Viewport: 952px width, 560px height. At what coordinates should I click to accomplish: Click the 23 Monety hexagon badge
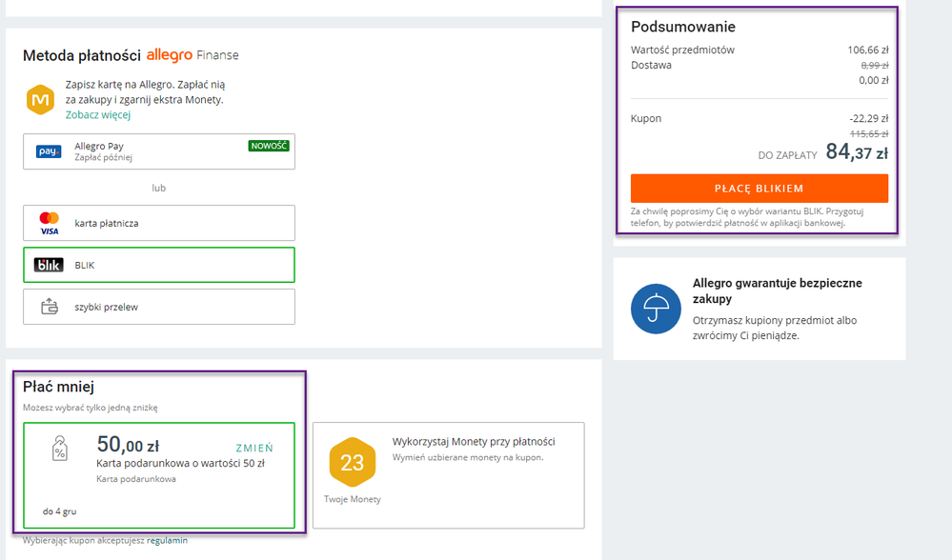353,462
